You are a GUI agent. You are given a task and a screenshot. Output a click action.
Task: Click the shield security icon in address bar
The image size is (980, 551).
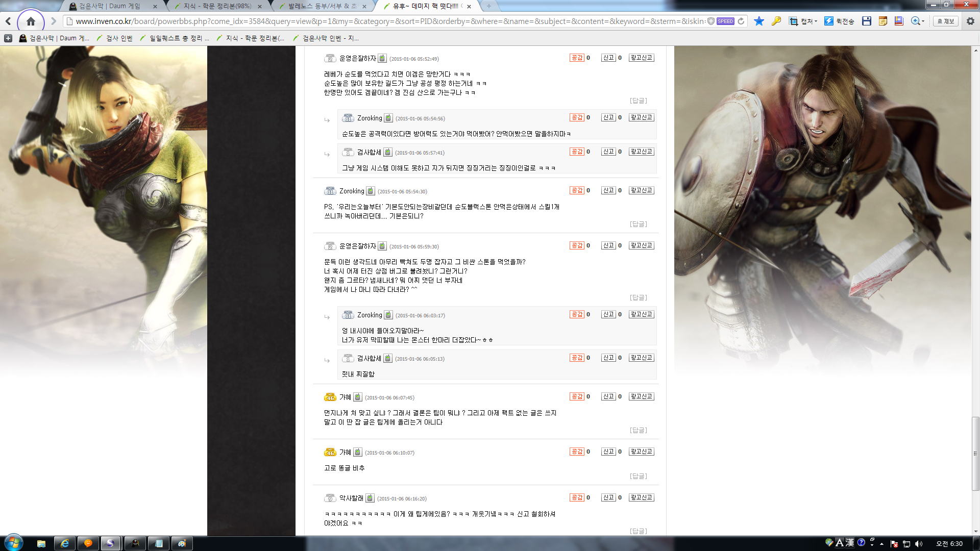tap(711, 21)
